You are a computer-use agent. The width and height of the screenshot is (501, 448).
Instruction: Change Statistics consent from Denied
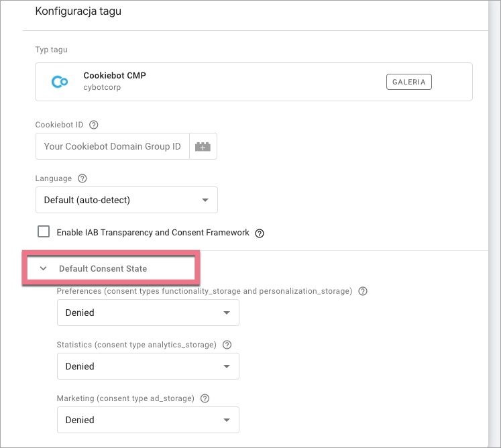pyautogui.click(x=148, y=366)
